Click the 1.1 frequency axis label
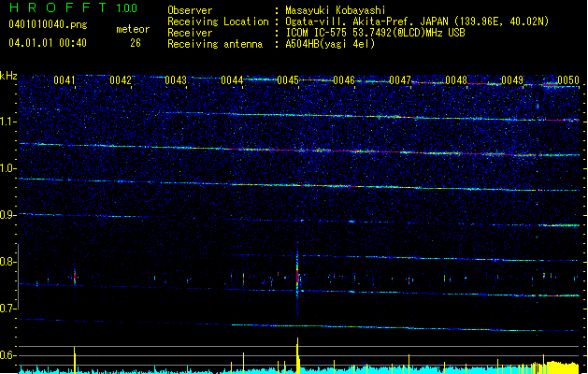The image size is (588, 374). coord(8,122)
